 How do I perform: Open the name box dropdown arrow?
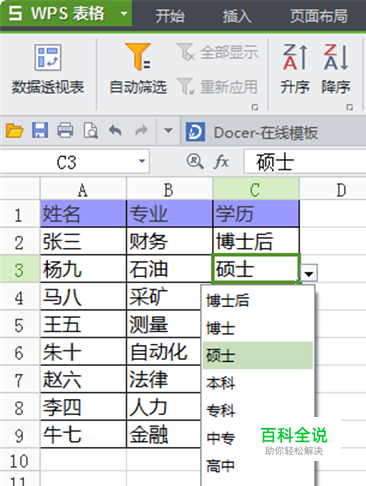coord(142,162)
